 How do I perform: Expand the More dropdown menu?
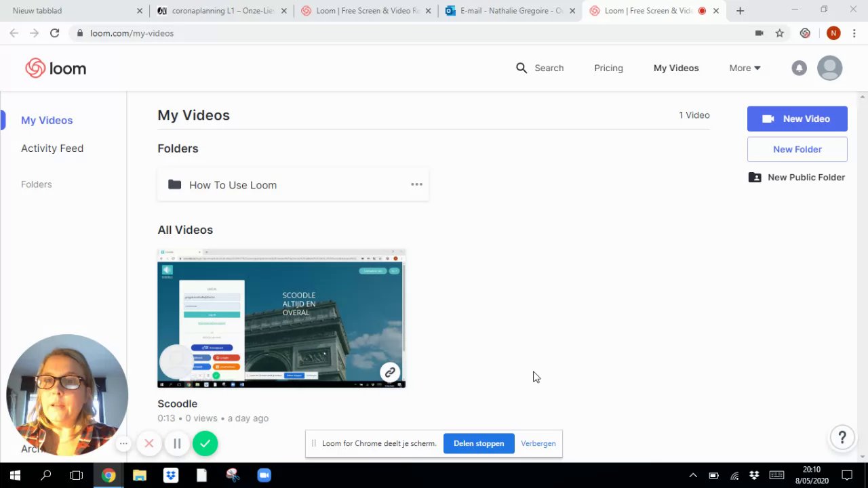[x=745, y=68]
